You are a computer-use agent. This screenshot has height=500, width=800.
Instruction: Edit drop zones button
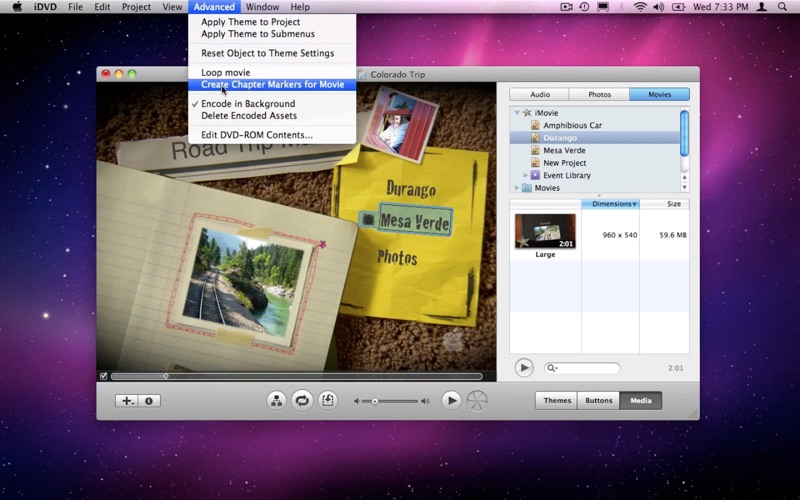pyautogui.click(x=328, y=401)
